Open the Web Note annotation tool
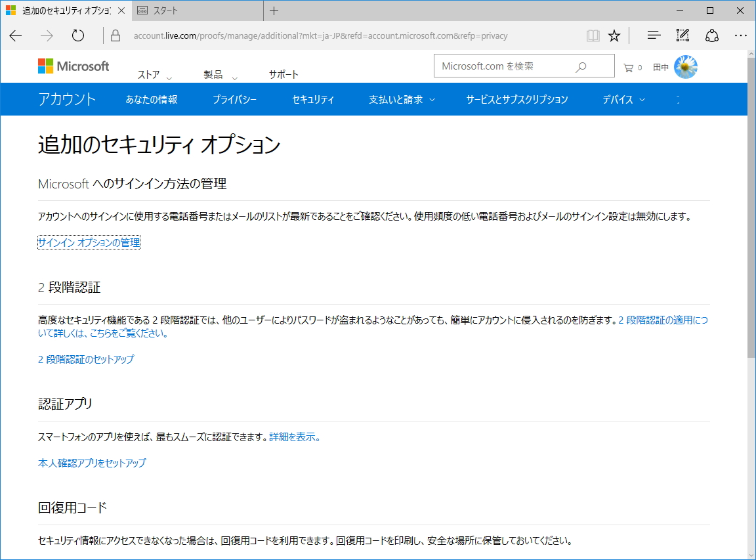This screenshot has width=756, height=560. tap(682, 35)
